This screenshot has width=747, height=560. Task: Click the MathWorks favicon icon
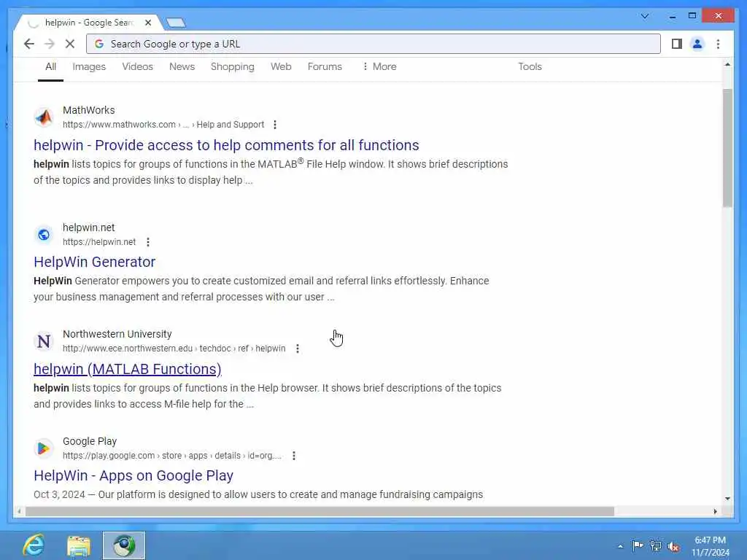[44, 117]
